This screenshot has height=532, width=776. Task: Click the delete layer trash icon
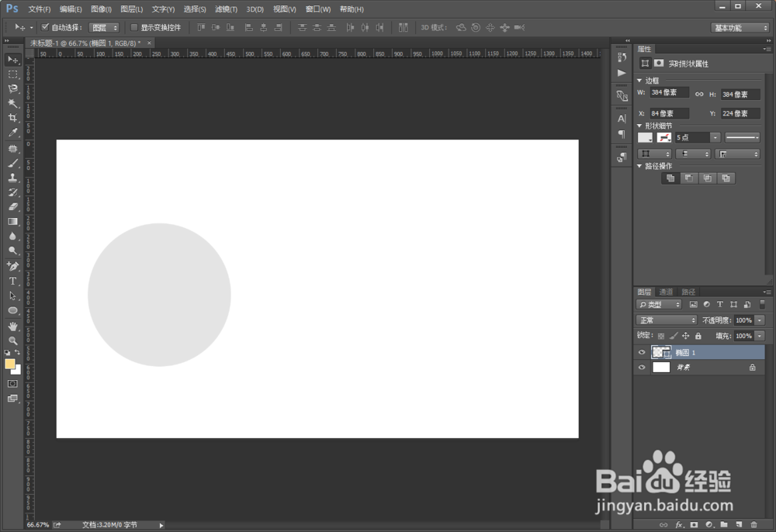click(753, 524)
